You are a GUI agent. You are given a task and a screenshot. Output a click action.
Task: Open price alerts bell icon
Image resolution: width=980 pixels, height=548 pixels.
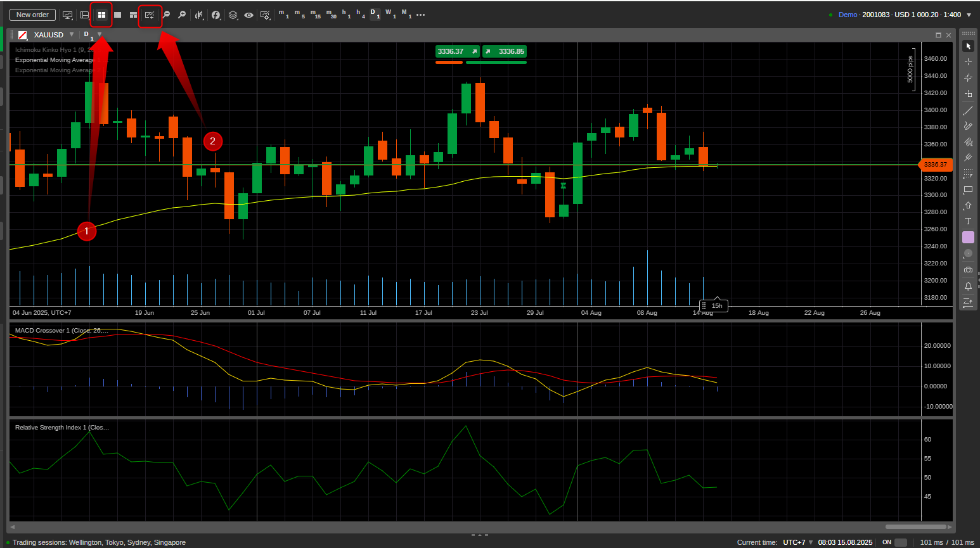pos(968,286)
